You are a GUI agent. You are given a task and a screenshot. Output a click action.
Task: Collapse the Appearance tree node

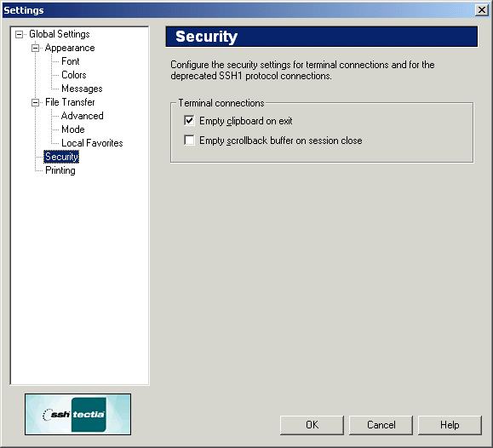pyautogui.click(x=35, y=49)
